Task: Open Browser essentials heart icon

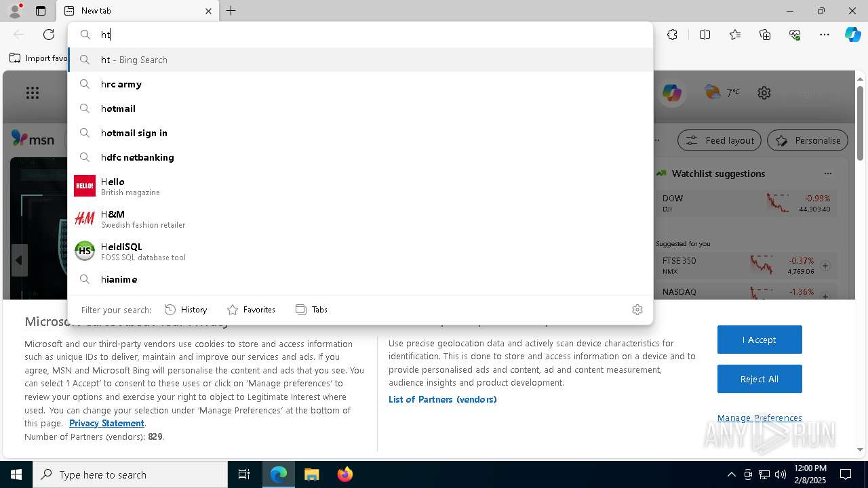Action: point(795,35)
